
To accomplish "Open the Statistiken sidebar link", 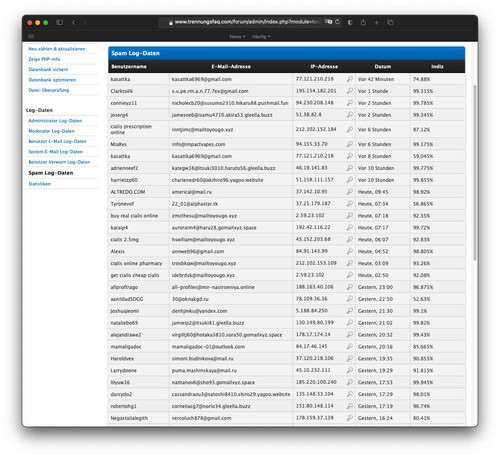I will pos(40,184).
